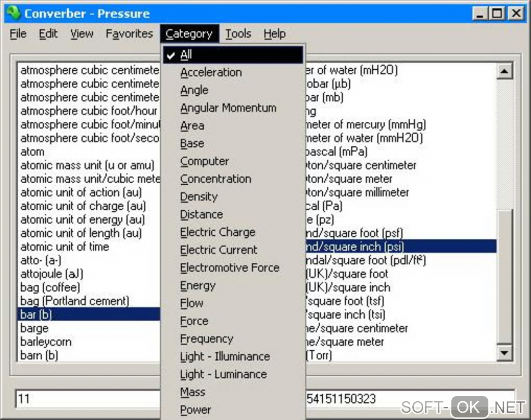This screenshot has height=420, width=531.
Task: Select 'atomic mass unit (u or amu)'
Action: point(88,165)
